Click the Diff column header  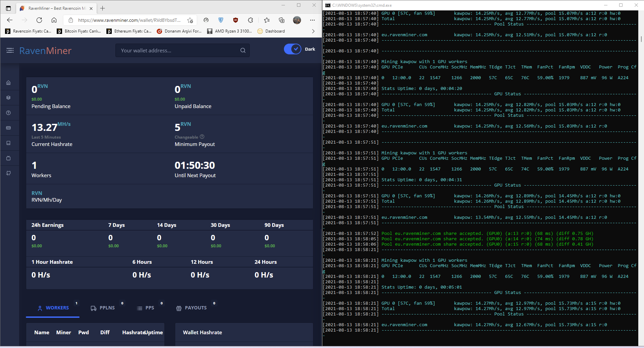pyautogui.click(x=105, y=333)
